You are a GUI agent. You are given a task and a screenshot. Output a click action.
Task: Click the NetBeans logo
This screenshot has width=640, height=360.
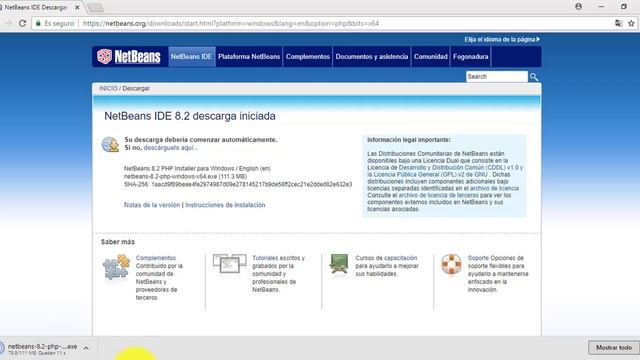pyautogui.click(x=129, y=56)
